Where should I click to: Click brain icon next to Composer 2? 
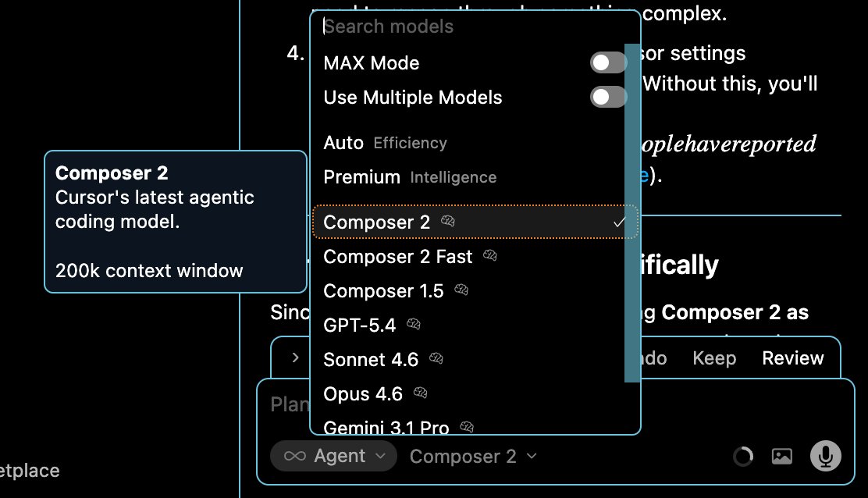[x=448, y=222]
